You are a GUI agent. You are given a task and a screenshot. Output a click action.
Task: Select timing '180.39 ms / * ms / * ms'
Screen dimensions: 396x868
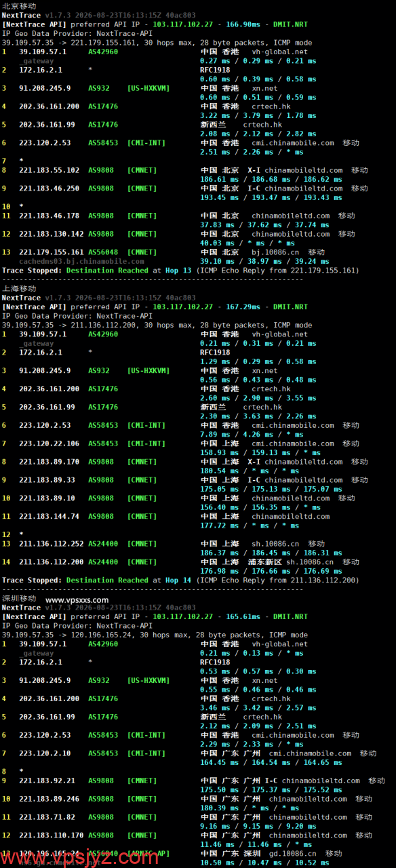[250, 808]
